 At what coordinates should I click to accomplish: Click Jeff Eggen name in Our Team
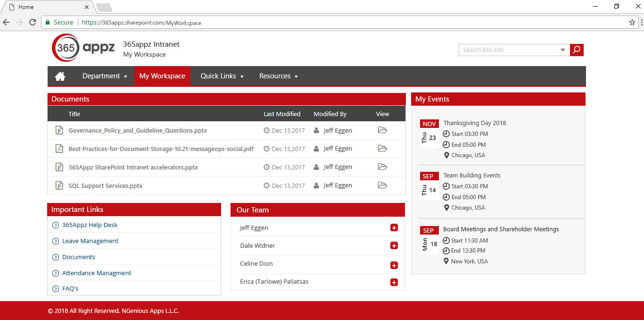254,228
